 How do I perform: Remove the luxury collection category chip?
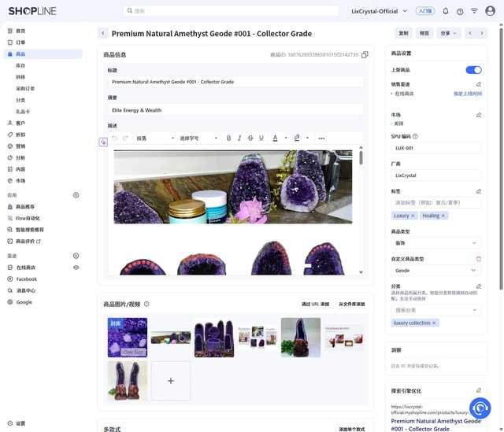point(434,323)
